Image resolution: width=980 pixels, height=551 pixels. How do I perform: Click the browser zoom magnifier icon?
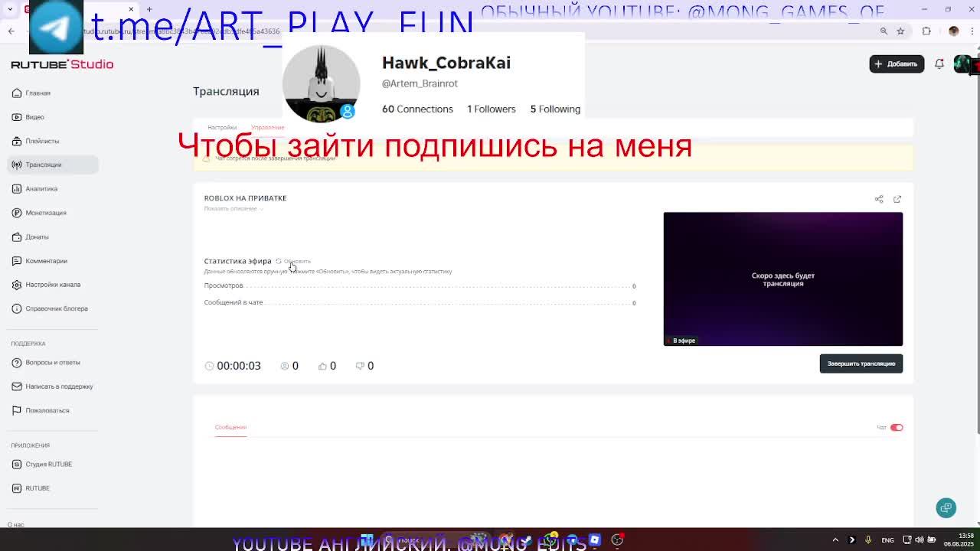884,31
